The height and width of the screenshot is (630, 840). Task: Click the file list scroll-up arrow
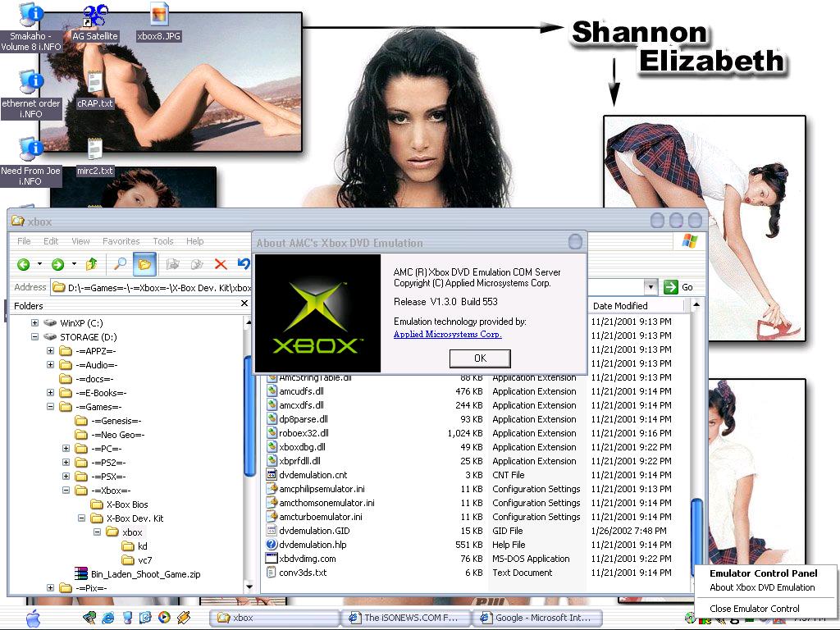click(696, 305)
